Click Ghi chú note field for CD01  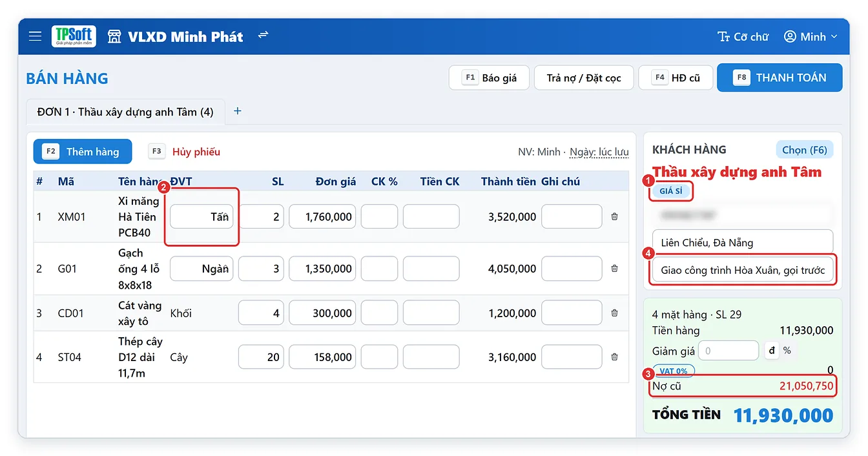pyautogui.click(x=572, y=313)
